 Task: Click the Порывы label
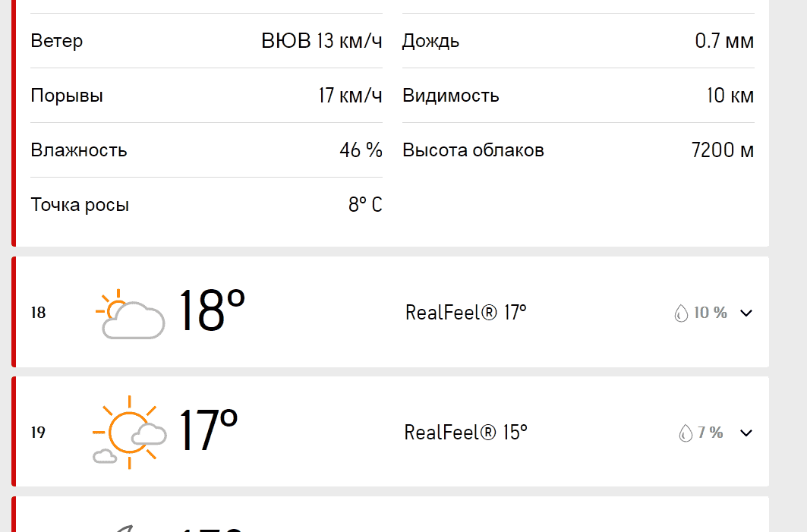tap(67, 96)
